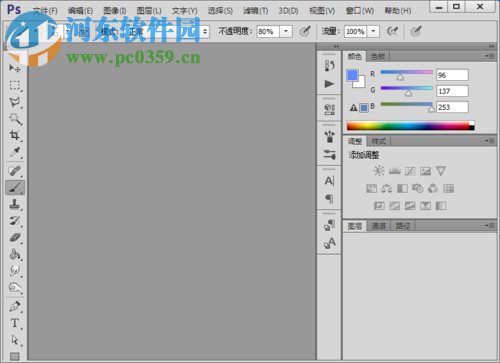500x363 pixels.
Task: Pick a color from the spectrum ramp
Action: [x=411, y=126]
